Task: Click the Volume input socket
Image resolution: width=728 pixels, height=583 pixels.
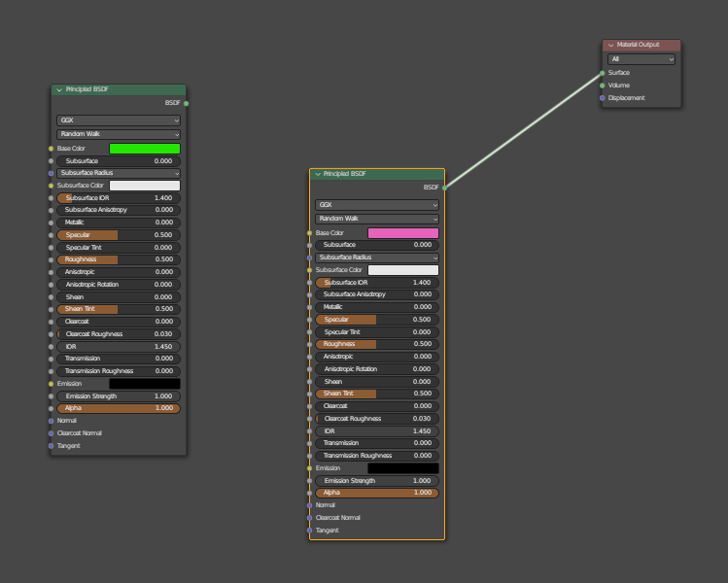Action: tap(603, 86)
